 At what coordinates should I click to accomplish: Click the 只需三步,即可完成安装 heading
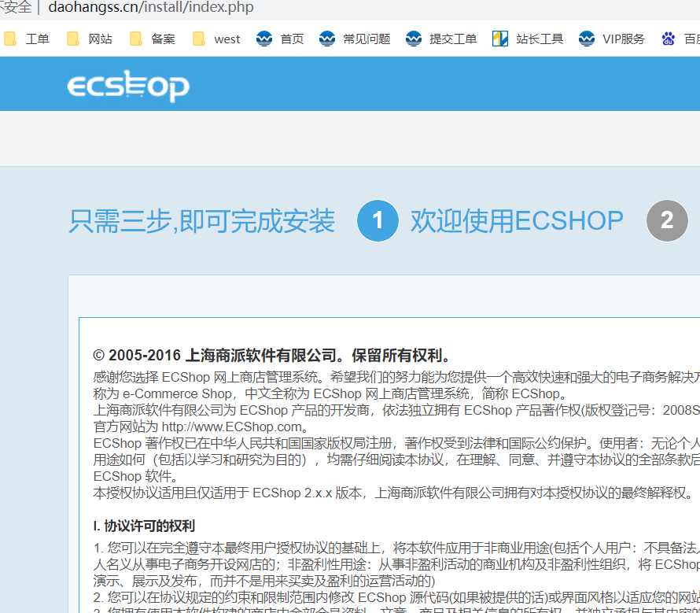(x=201, y=222)
